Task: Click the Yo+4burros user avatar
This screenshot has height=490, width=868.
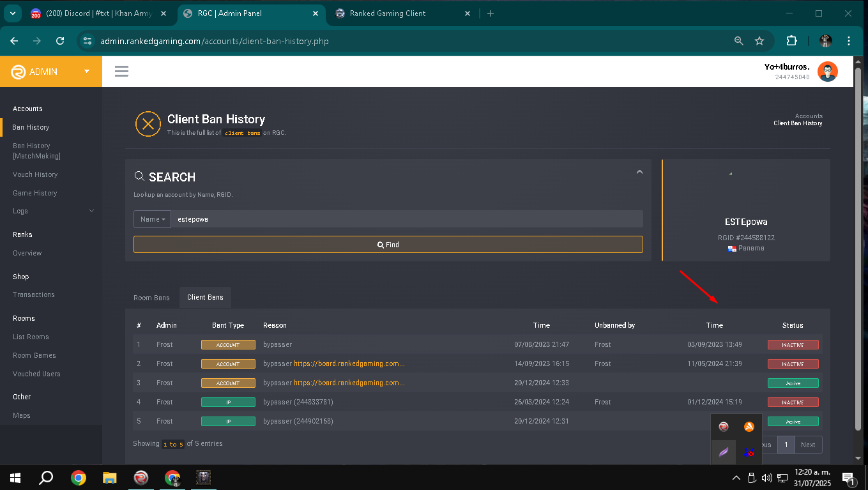Action: pyautogui.click(x=827, y=72)
